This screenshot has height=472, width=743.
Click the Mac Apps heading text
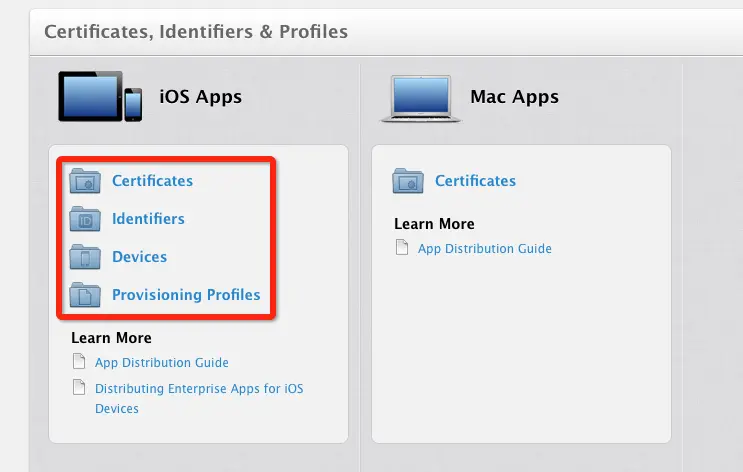pos(515,97)
